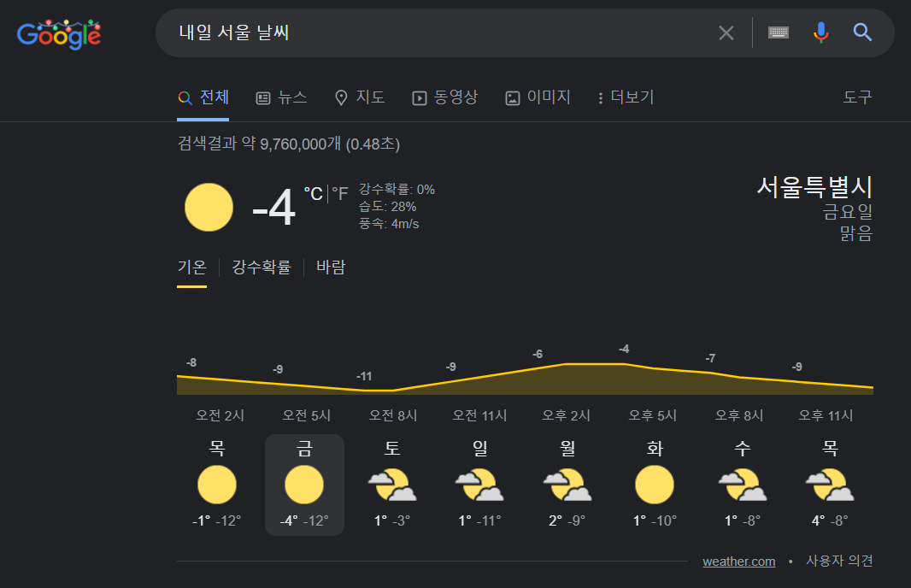
Task: Focus the search field containing 내일 서울 날씨
Action: pyautogui.click(x=427, y=33)
